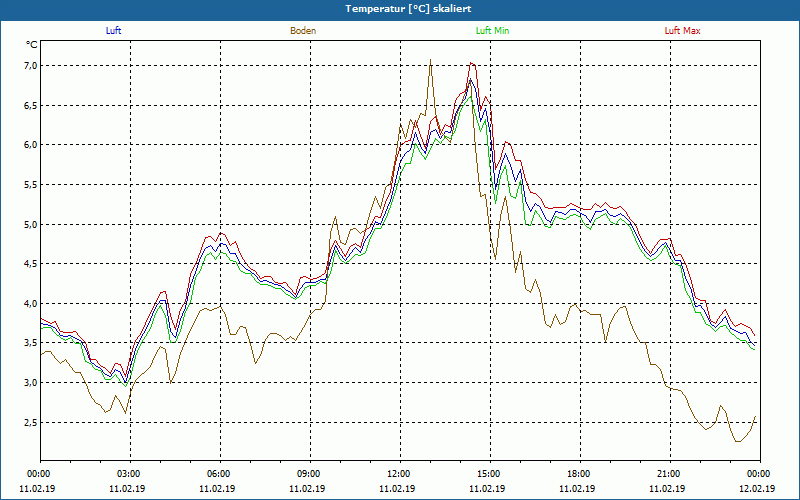Click the green "Luft Min" legend label
Image resolution: width=800 pixels, height=500 pixels.
click(492, 31)
